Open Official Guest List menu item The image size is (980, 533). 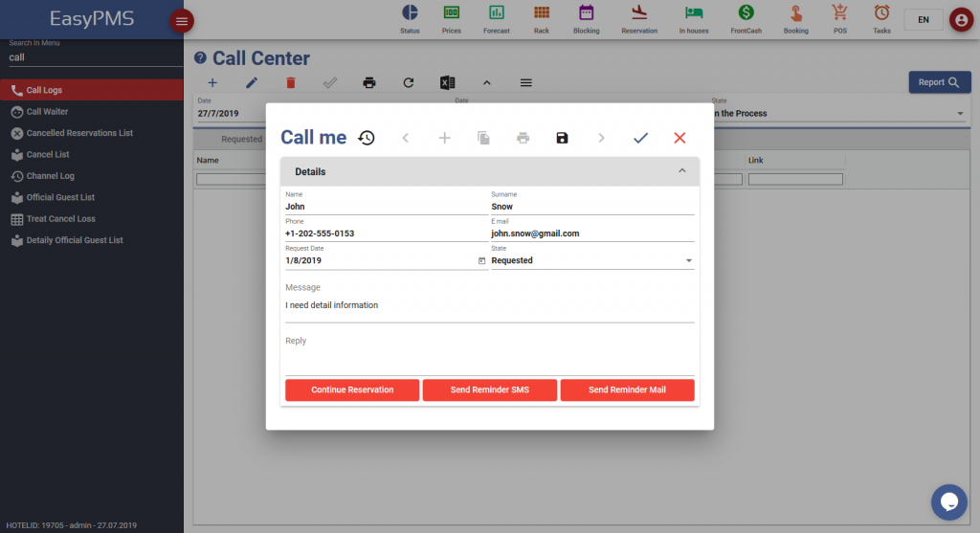92,197
